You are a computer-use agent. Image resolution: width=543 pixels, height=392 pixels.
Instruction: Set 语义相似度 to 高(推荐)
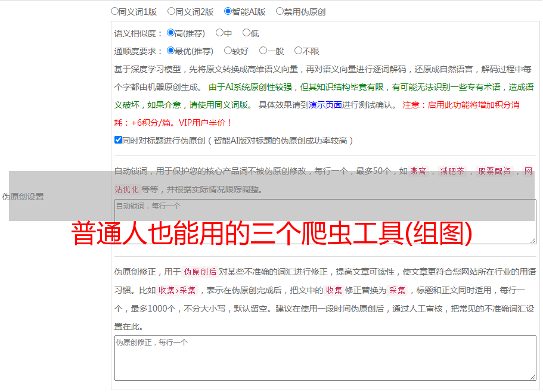tap(170, 33)
